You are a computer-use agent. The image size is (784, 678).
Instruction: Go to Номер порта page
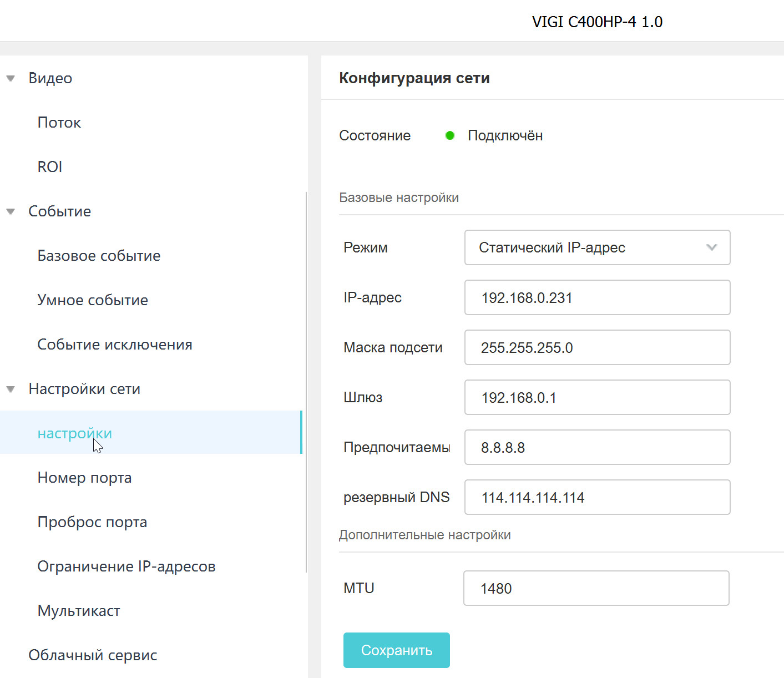[84, 478]
